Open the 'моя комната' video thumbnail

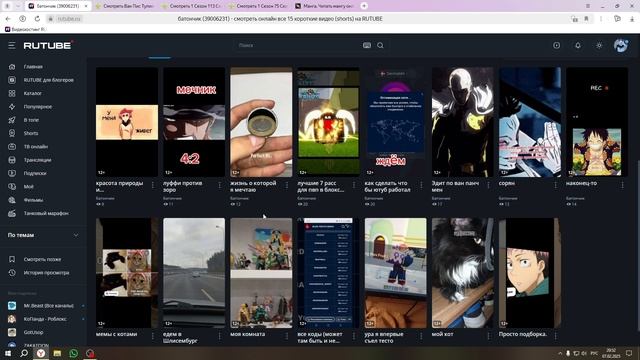(261, 273)
